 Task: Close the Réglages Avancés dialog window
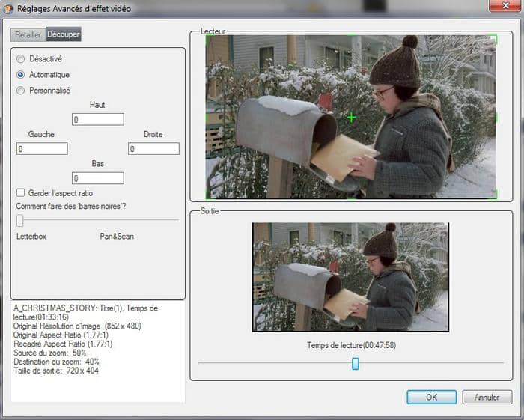pos(505,6)
